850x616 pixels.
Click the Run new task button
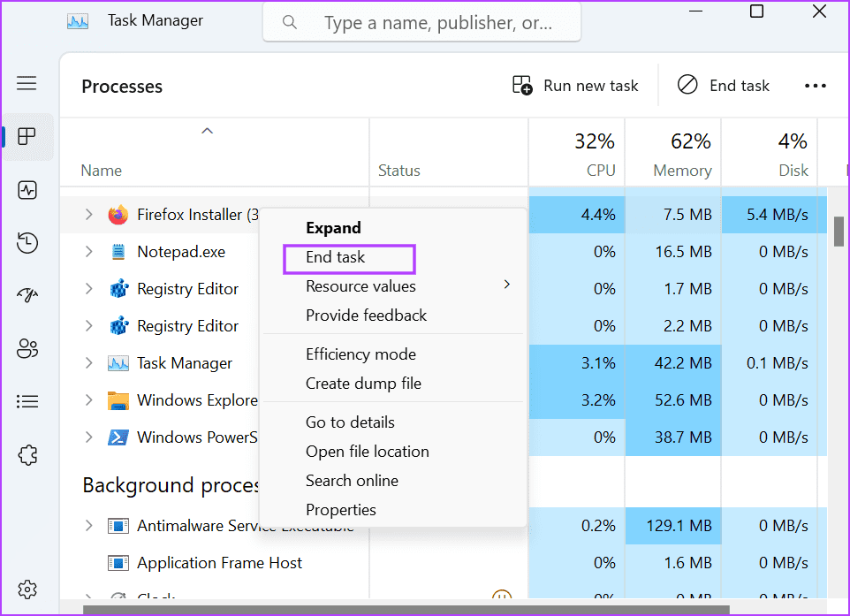[576, 86]
